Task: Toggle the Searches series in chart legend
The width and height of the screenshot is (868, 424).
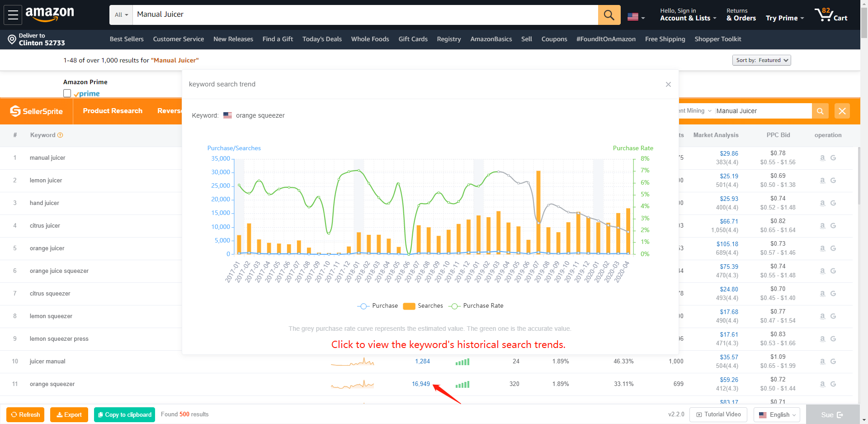Action: coord(423,306)
